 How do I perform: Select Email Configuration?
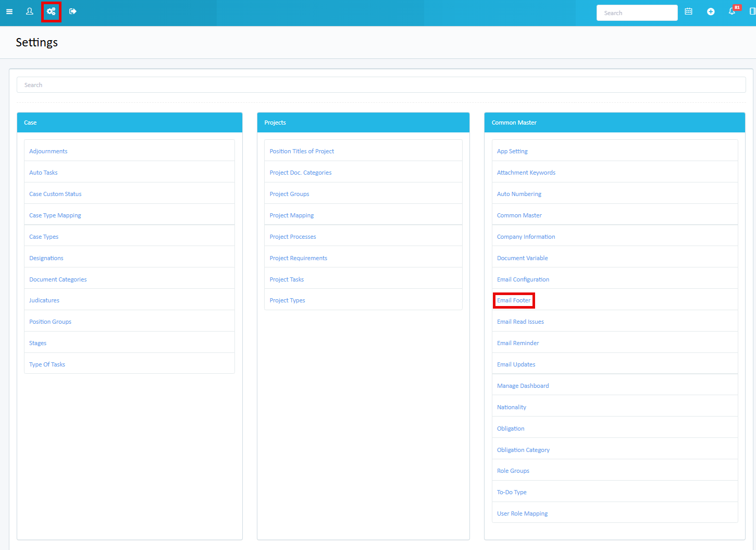(x=523, y=279)
